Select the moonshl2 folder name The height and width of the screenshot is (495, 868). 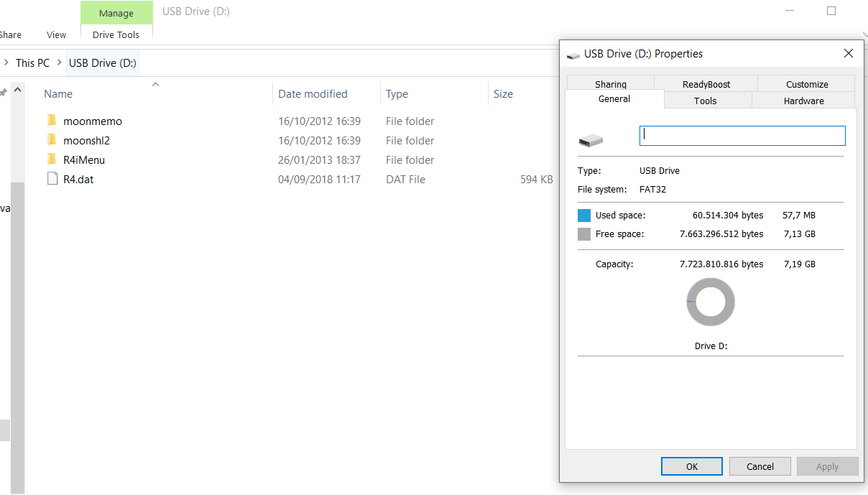[x=86, y=141]
